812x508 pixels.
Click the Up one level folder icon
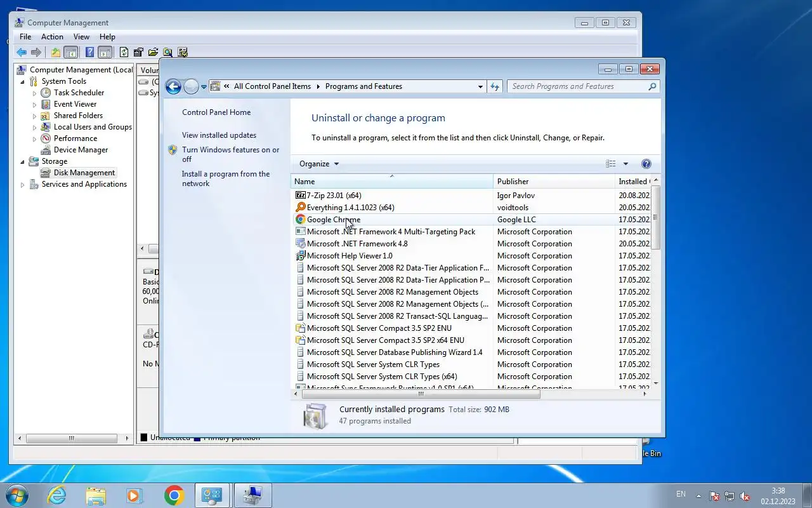click(x=56, y=53)
